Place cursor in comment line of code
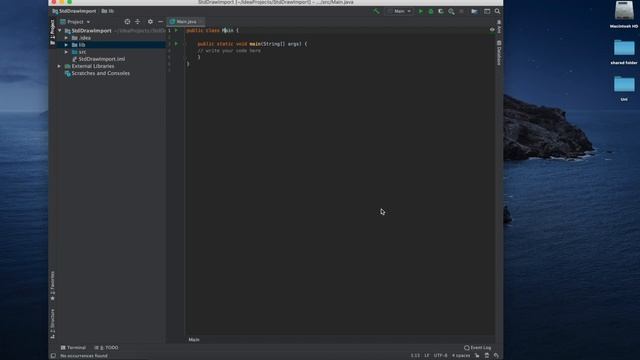Viewport: 640px width, 360px height. pos(229,51)
